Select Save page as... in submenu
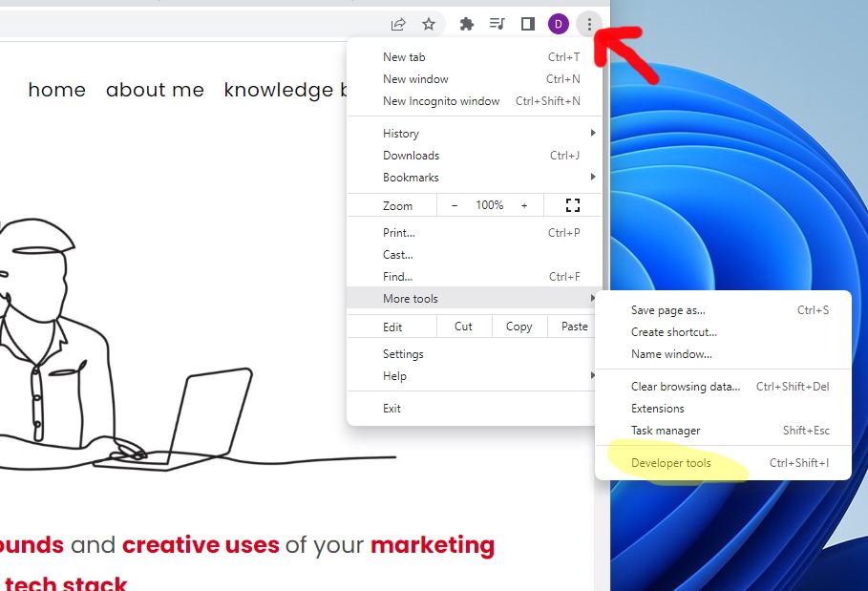 (x=724, y=310)
